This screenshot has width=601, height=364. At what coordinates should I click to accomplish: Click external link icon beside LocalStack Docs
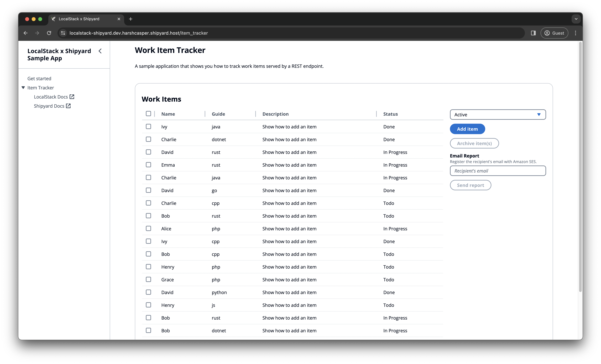point(72,97)
